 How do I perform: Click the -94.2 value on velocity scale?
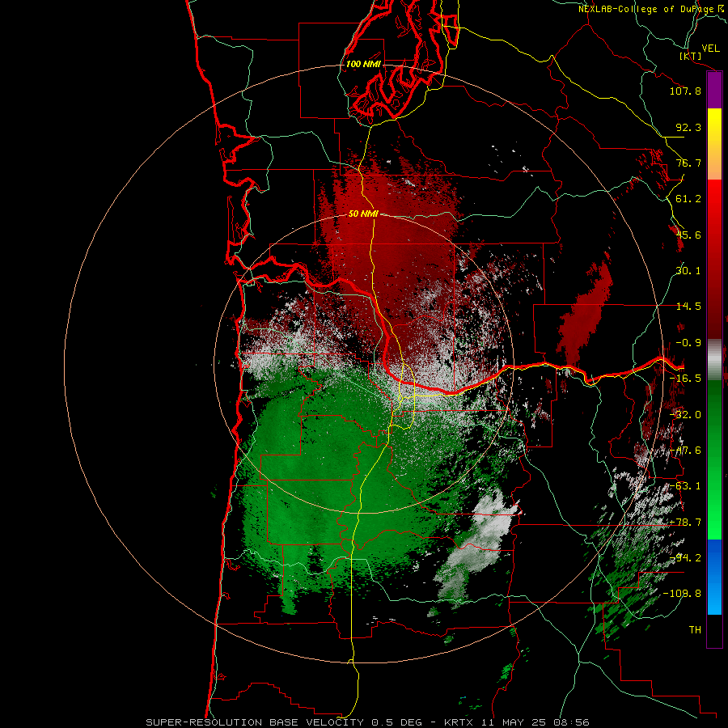tap(685, 558)
